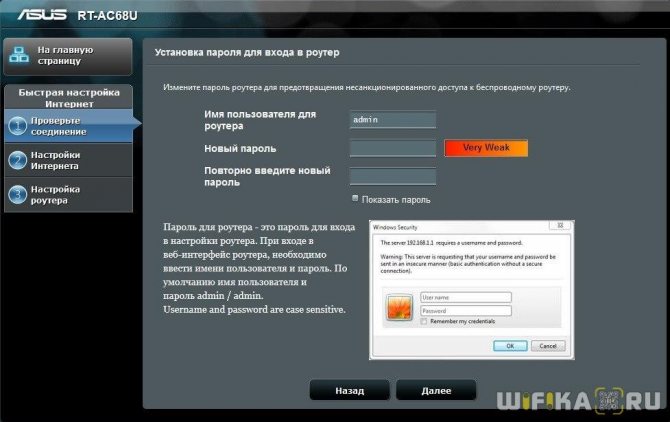Click Быстрая настройка Интернет header
Viewport: 670px width, 422px height.
(69, 98)
